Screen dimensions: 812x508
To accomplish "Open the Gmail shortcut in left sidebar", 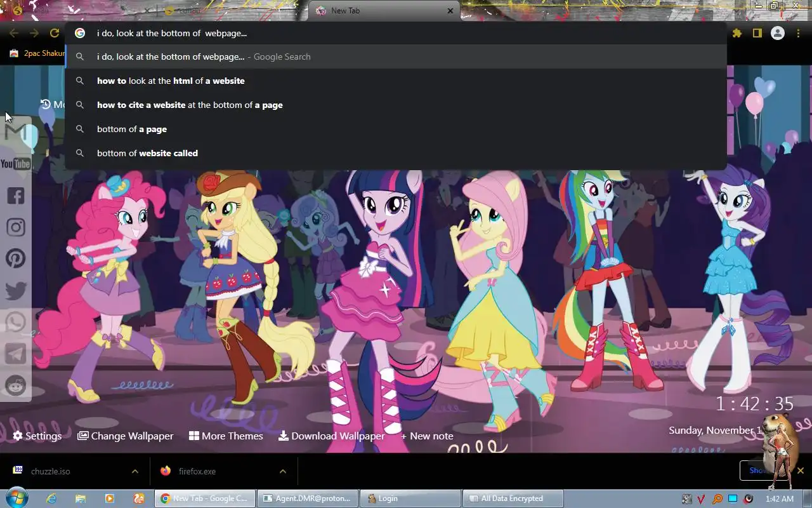I will click(x=16, y=131).
